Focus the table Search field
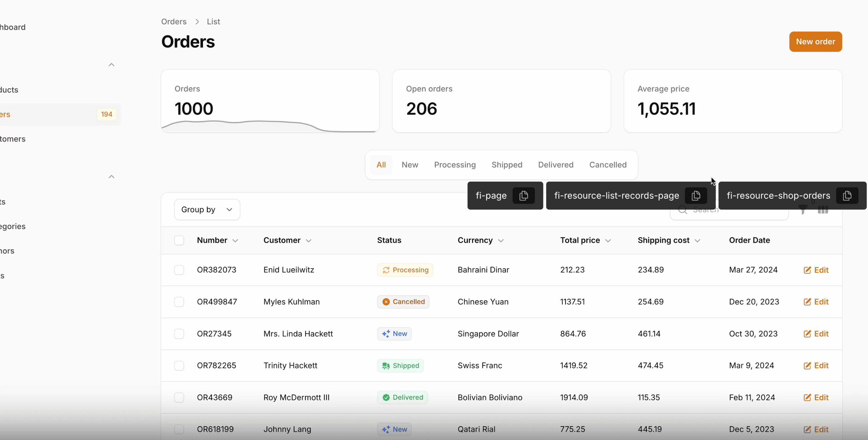868x440 pixels. (x=729, y=210)
